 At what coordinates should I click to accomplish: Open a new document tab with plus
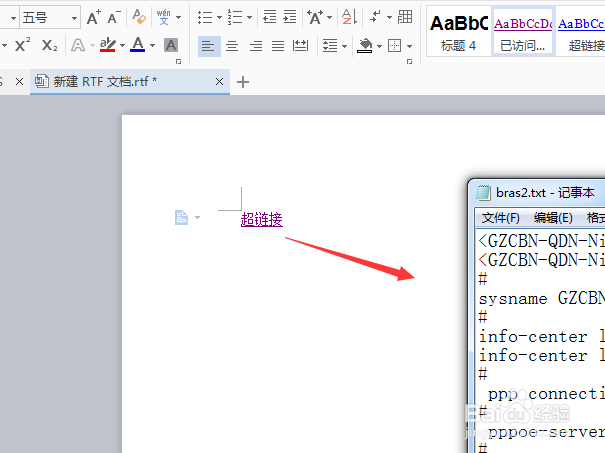(243, 82)
